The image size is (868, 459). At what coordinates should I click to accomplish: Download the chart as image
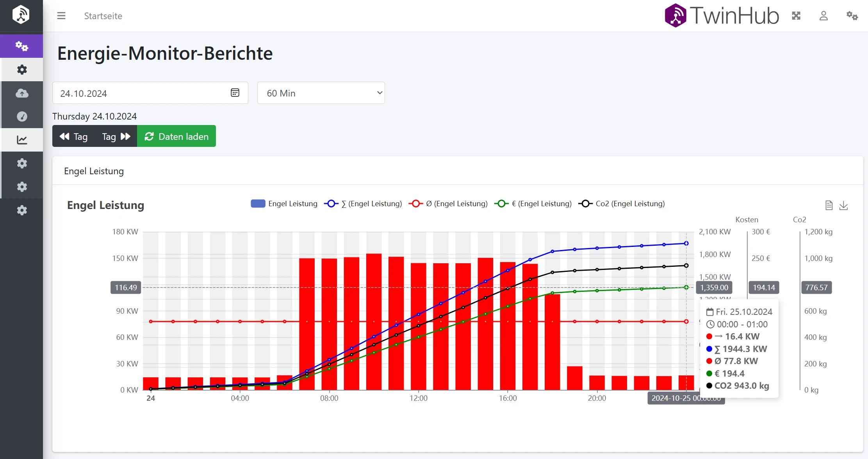point(843,205)
